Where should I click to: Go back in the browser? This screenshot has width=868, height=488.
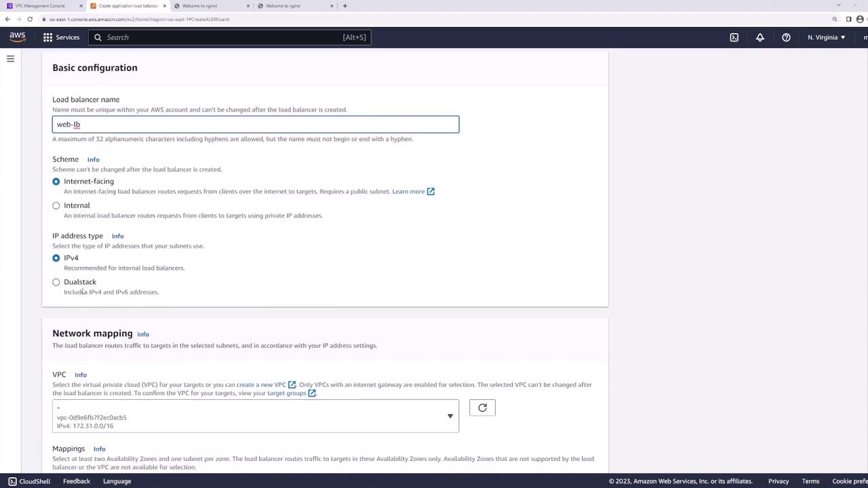pos(7,19)
